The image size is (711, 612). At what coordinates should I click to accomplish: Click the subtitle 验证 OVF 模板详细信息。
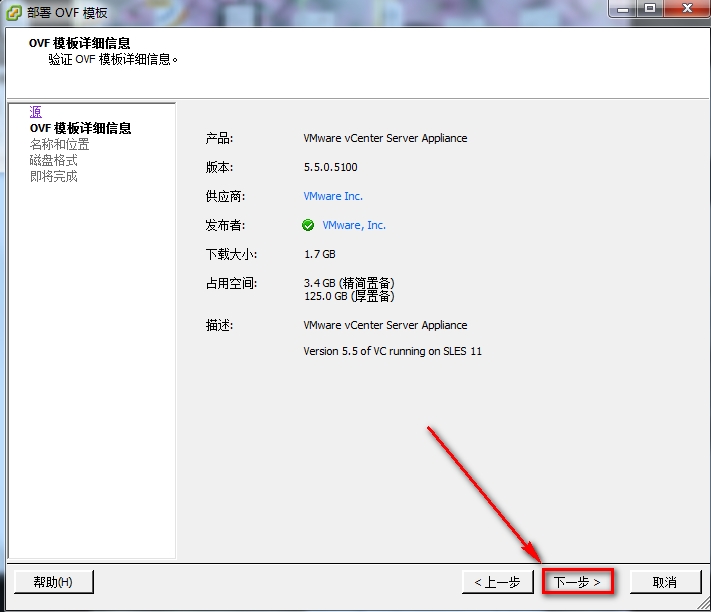pyautogui.click(x=113, y=59)
